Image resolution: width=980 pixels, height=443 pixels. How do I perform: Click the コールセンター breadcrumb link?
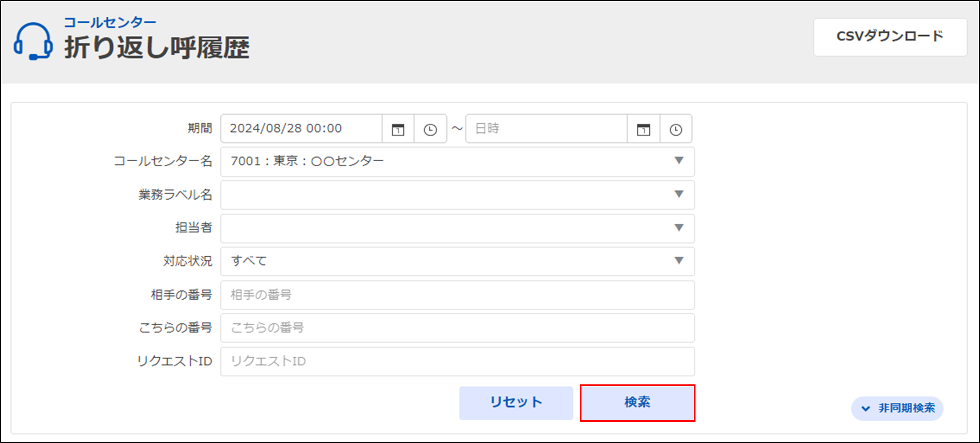110,22
